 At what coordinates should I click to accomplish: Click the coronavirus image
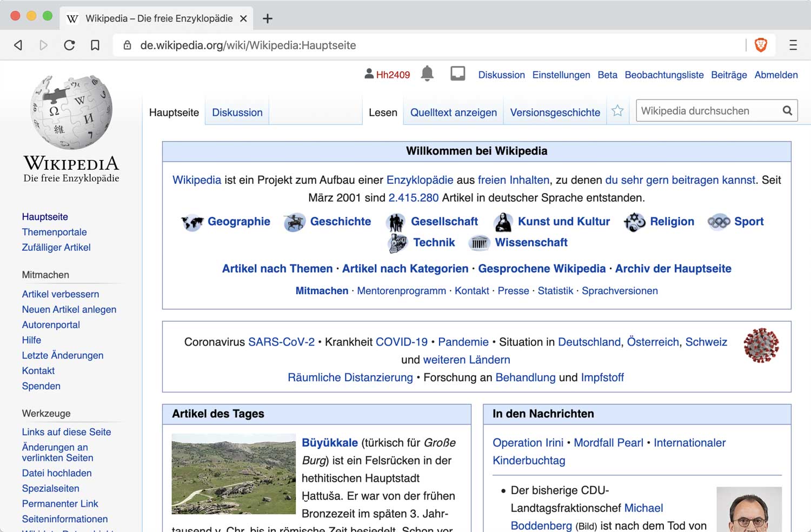click(x=761, y=345)
